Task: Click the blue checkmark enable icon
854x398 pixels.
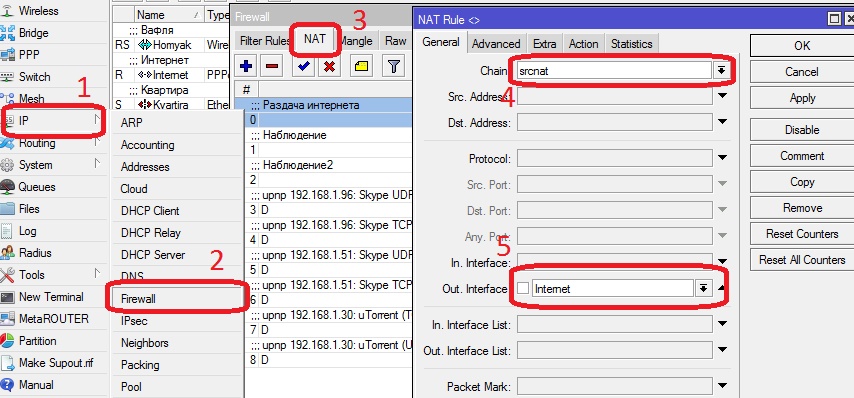Action: coord(303,67)
